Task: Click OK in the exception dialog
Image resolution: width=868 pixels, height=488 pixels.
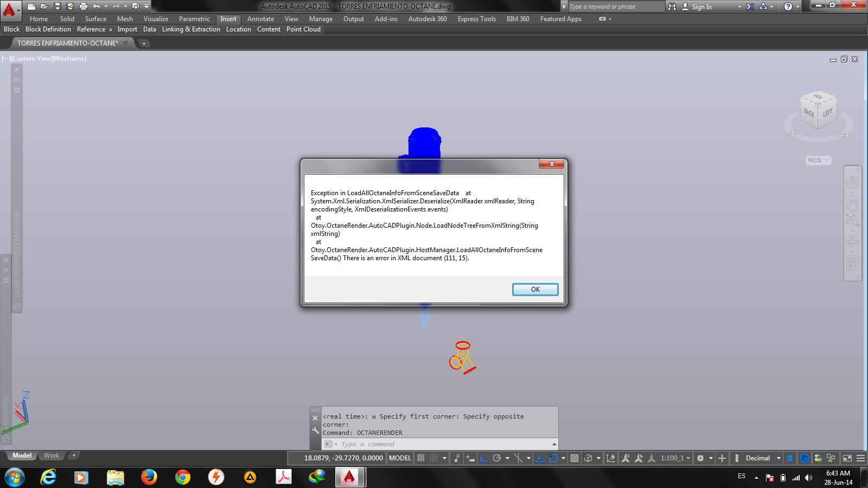Action: pyautogui.click(x=535, y=290)
